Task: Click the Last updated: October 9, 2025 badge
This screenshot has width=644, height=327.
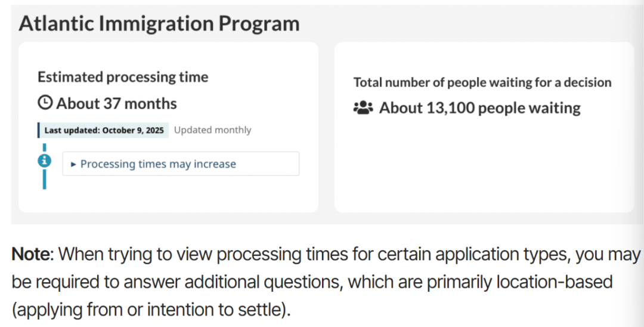Action: pos(104,130)
